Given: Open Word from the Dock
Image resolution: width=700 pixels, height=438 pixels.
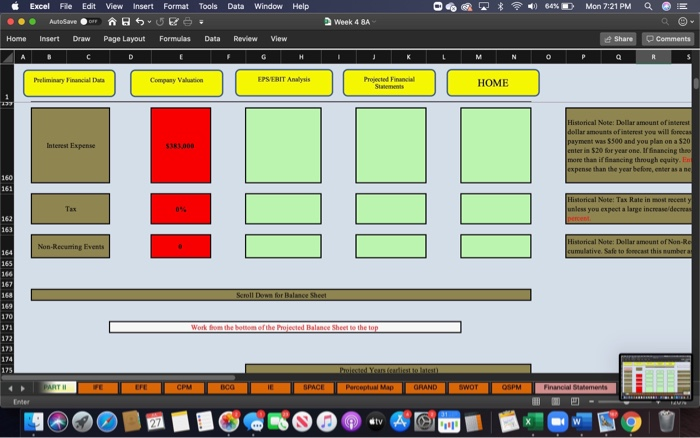Looking at the screenshot, I should click(x=582, y=422).
